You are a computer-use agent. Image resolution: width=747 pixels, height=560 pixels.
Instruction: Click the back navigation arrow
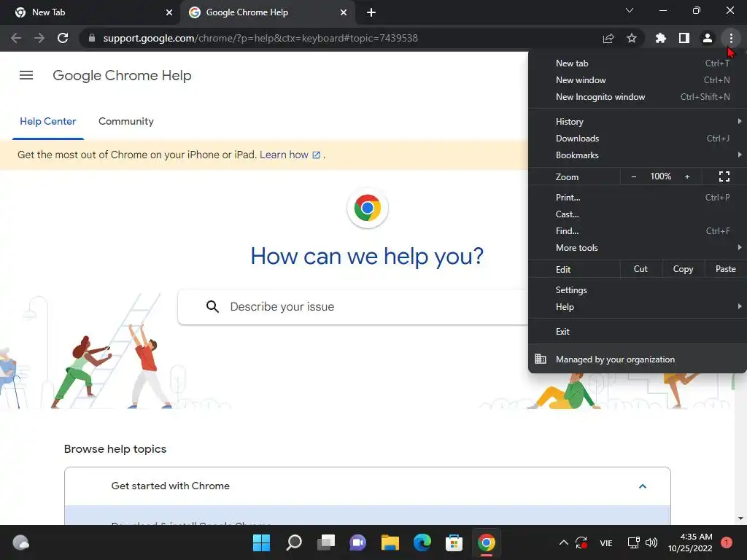click(16, 38)
